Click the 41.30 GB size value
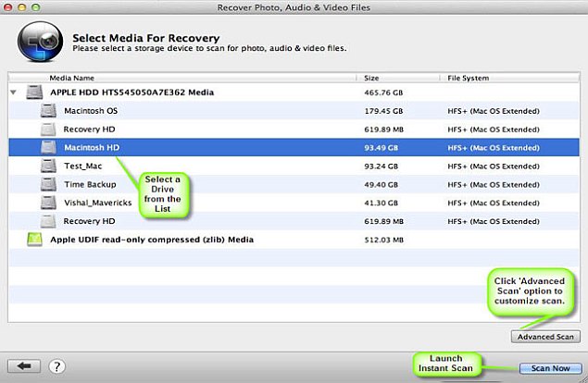Screen dimensions: 588x383 coord(381,203)
